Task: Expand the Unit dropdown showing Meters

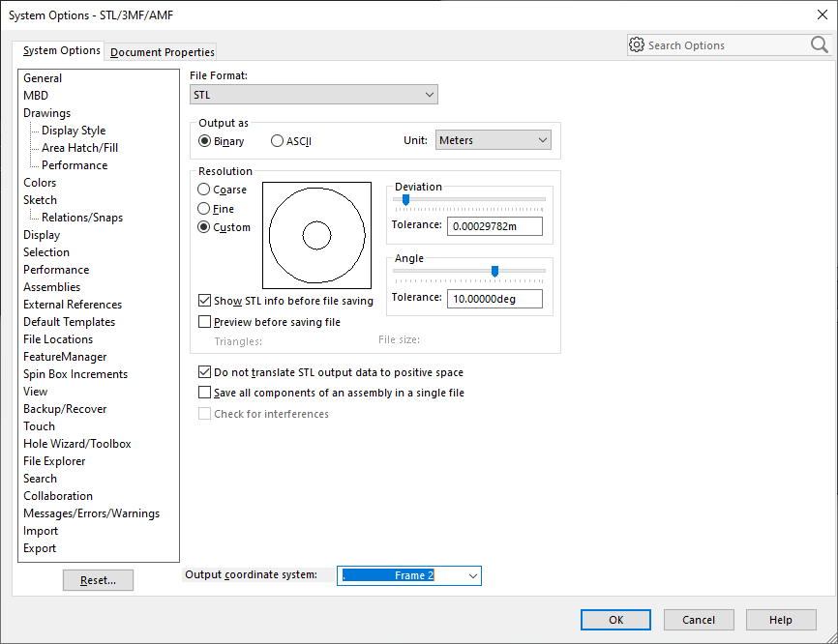Action: click(x=493, y=140)
